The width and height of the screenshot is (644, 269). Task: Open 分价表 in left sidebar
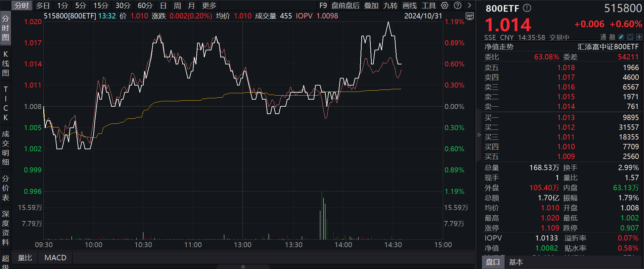(5, 188)
